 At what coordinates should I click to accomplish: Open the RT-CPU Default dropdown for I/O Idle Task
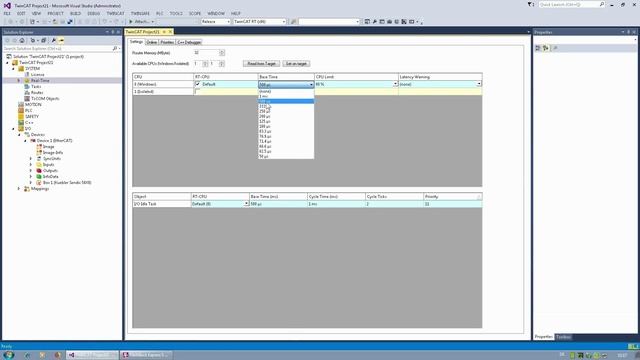coord(246,204)
